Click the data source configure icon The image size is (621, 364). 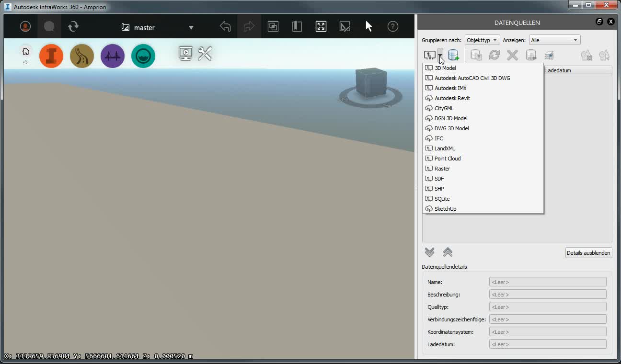click(x=476, y=55)
